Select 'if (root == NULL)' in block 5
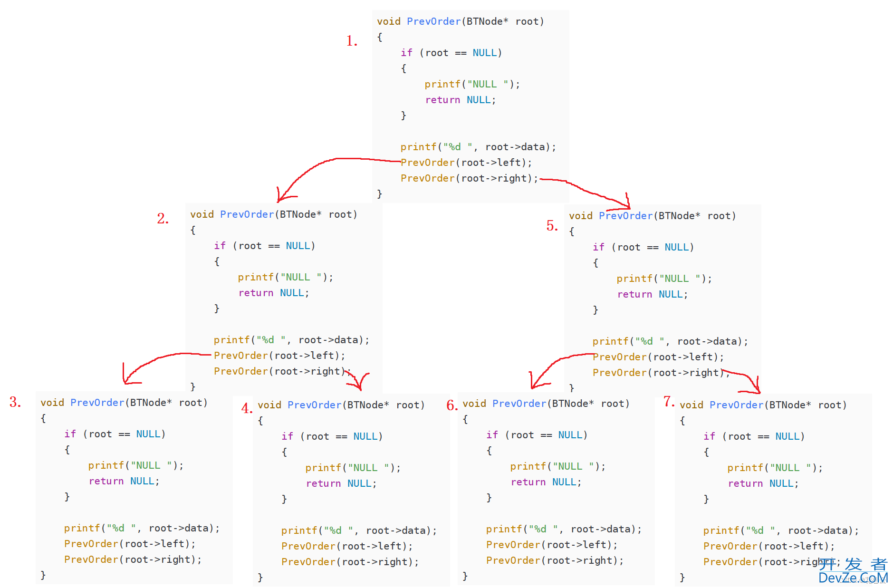The width and height of the screenshot is (893, 588). (643, 247)
